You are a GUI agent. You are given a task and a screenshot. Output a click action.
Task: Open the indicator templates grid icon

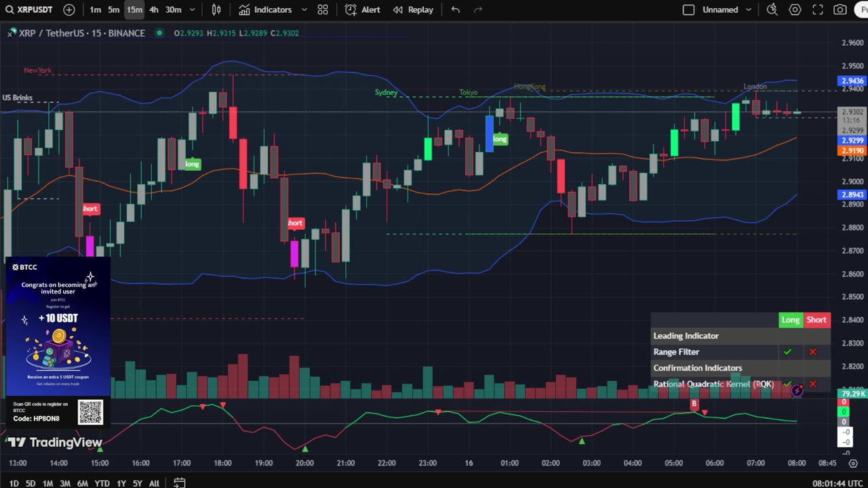click(323, 9)
